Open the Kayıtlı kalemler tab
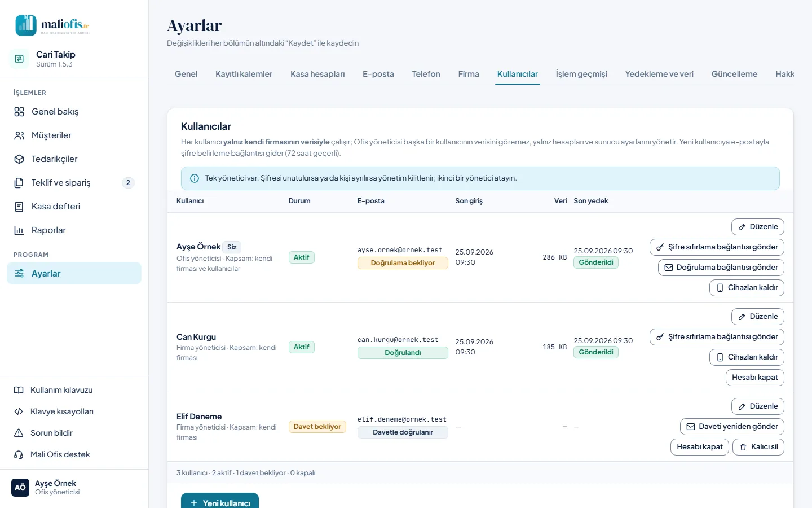Screen dimensions: 812x508 tap(244, 74)
